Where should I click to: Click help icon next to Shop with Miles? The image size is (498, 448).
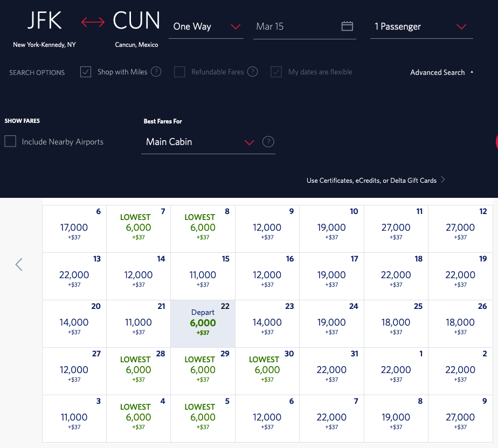coord(156,72)
